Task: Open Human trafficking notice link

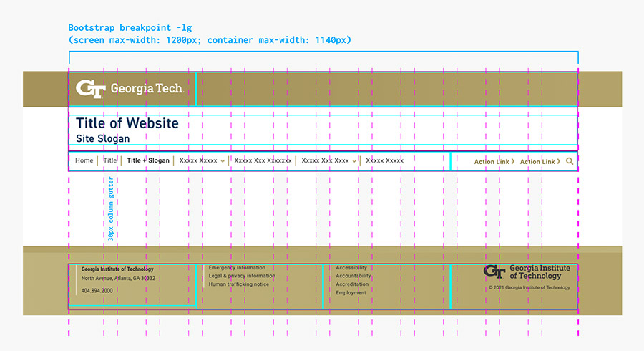Action: pyautogui.click(x=238, y=284)
